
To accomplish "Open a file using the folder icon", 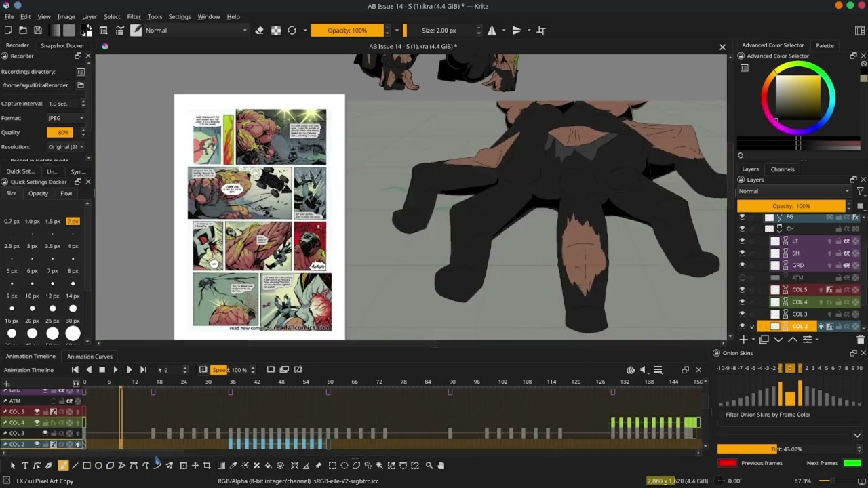I will [23, 30].
